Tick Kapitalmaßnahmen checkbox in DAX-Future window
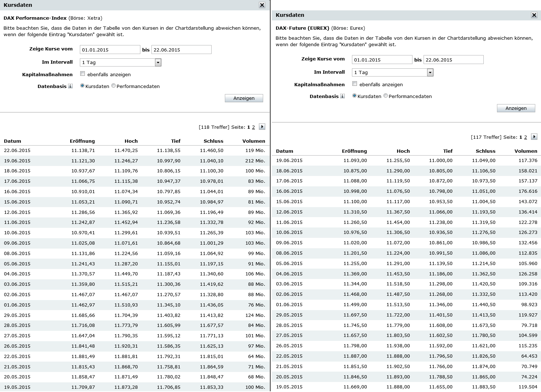 point(355,84)
